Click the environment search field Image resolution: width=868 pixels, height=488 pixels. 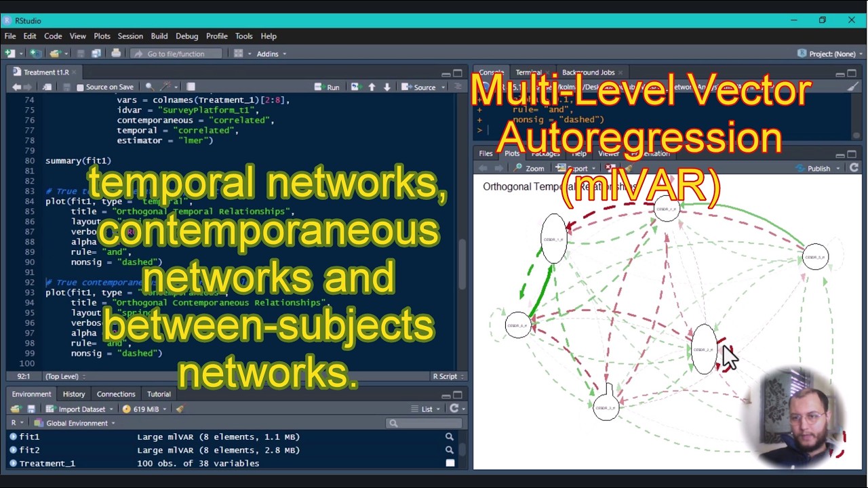[x=424, y=423]
